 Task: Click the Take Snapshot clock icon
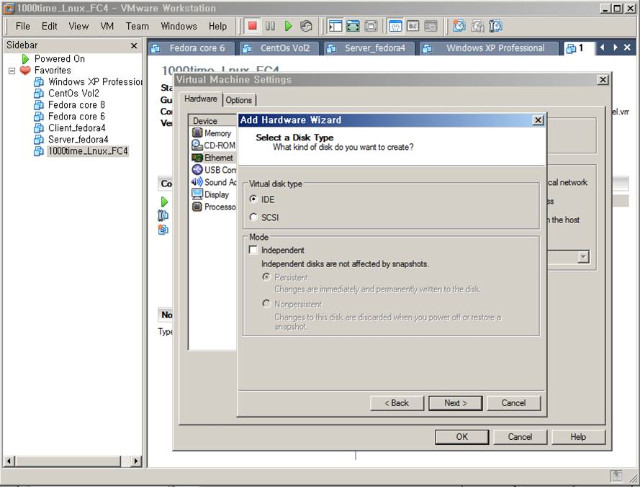[x=459, y=26]
